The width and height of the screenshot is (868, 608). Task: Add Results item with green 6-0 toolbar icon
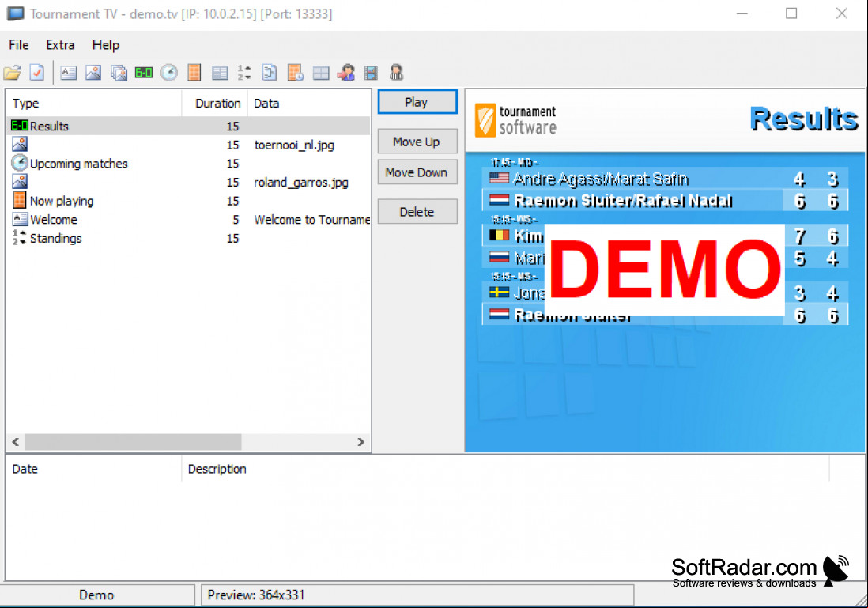click(x=143, y=73)
